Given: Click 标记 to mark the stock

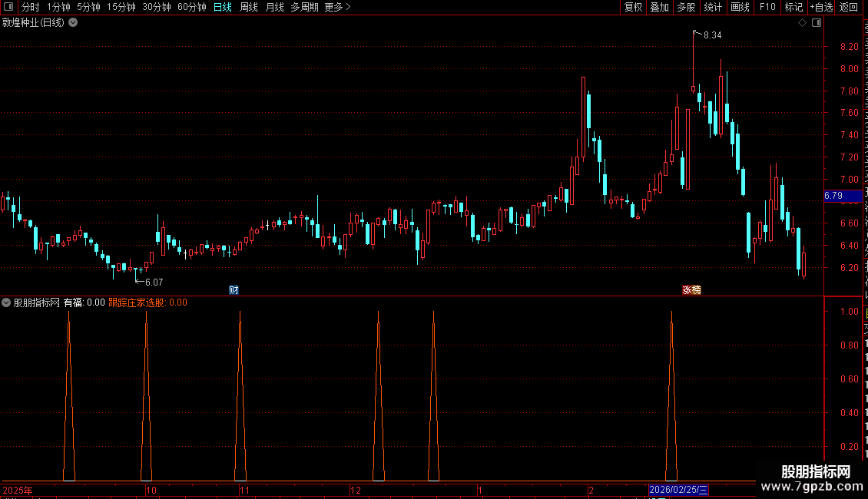Looking at the screenshot, I should [793, 7].
